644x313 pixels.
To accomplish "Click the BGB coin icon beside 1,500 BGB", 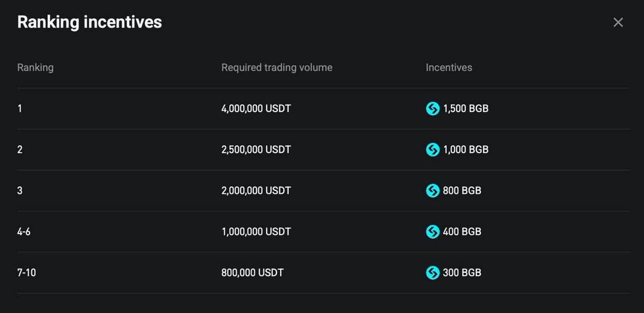I will pyautogui.click(x=433, y=109).
